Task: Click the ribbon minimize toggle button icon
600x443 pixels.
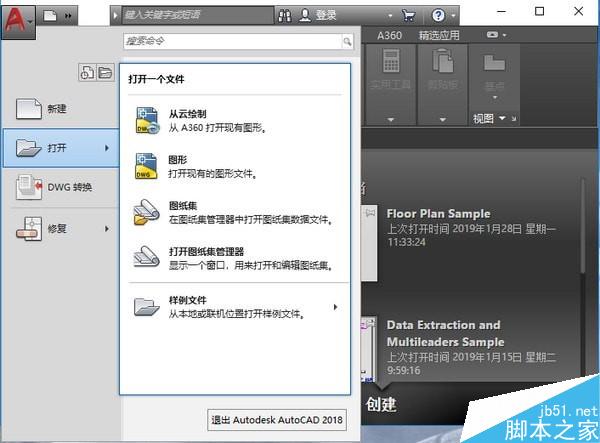Action: [492, 35]
